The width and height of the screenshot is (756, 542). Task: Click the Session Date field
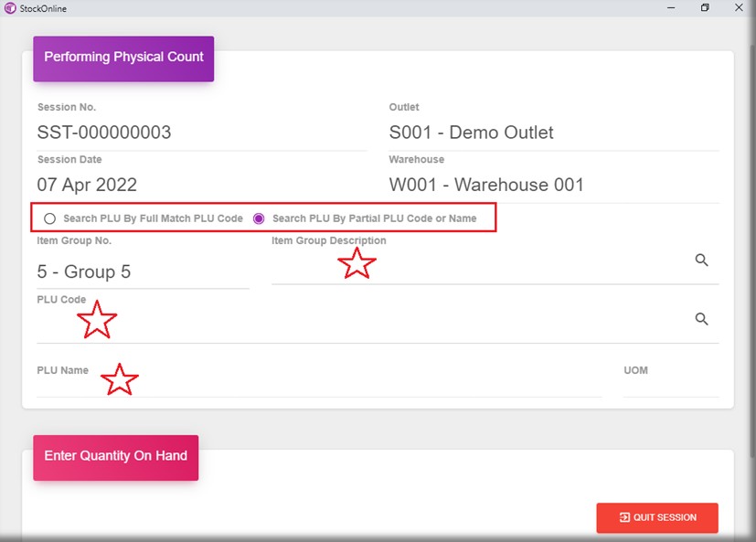[201, 185]
